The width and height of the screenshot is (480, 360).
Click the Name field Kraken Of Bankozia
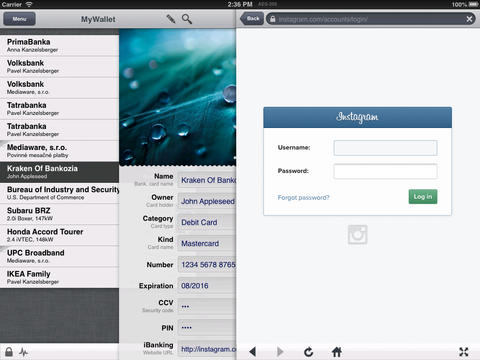207,180
